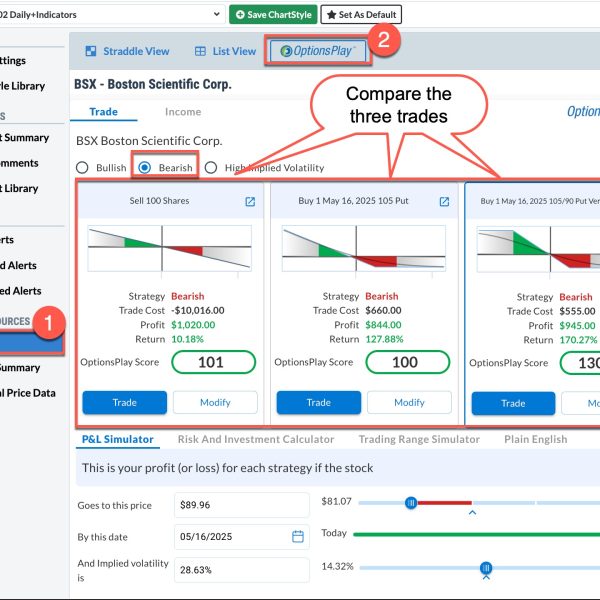Click the $81.07 slider minimum label
The height and width of the screenshot is (600, 600).
tap(336, 501)
